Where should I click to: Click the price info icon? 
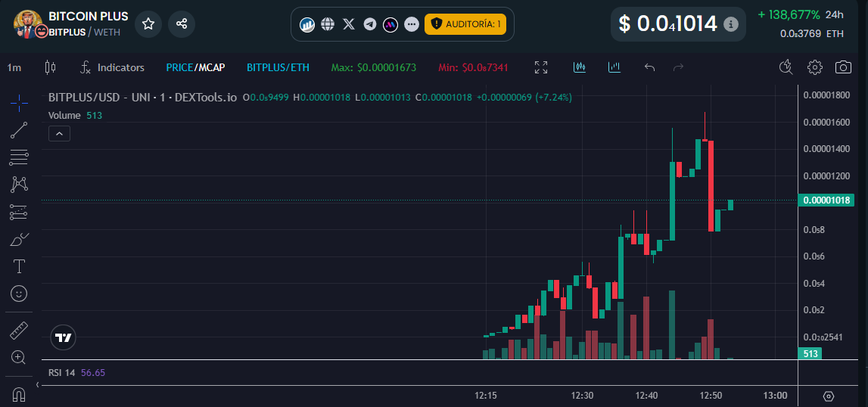(731, 23)
